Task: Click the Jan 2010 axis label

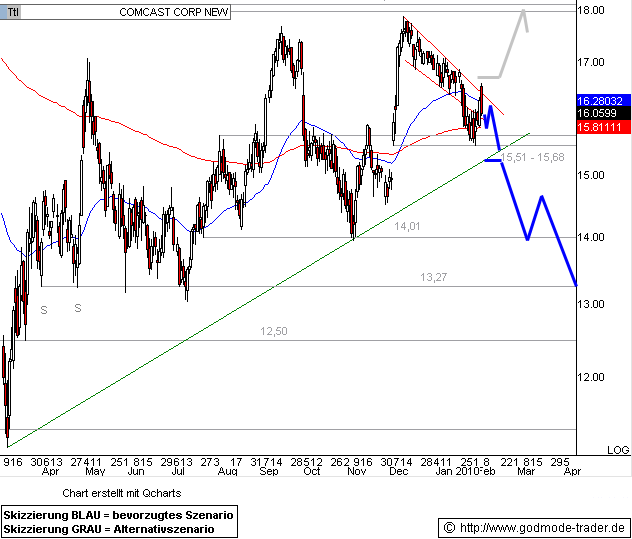Action: tap(457, 471)
